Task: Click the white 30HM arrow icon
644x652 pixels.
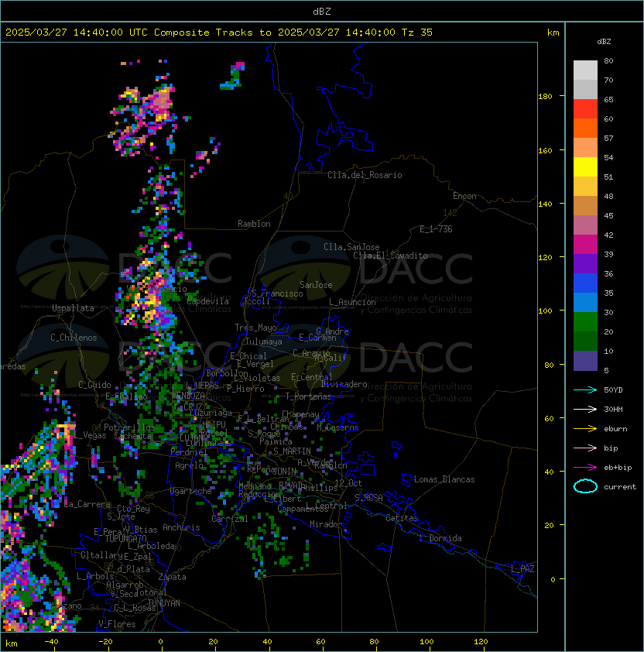Action: pyautogui.click(x=585, y=409)
